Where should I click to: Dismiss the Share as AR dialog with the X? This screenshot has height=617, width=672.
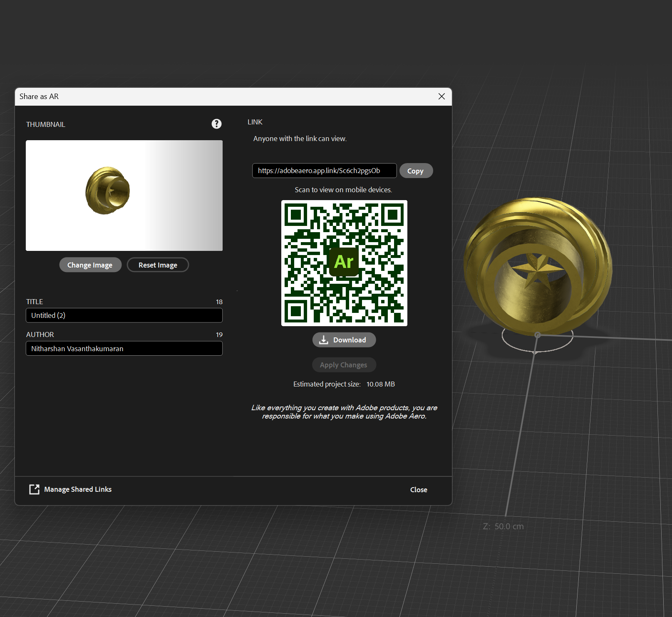tap(441, 96)
